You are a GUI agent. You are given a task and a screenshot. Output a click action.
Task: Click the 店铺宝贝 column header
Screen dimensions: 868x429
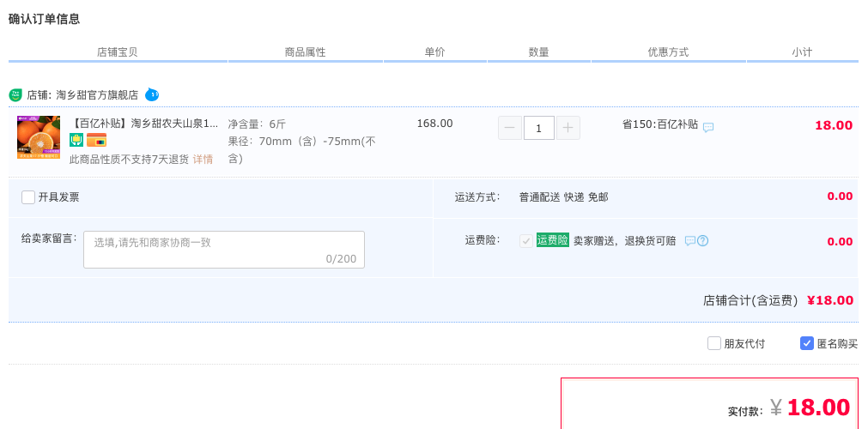[x=118, y=52]
